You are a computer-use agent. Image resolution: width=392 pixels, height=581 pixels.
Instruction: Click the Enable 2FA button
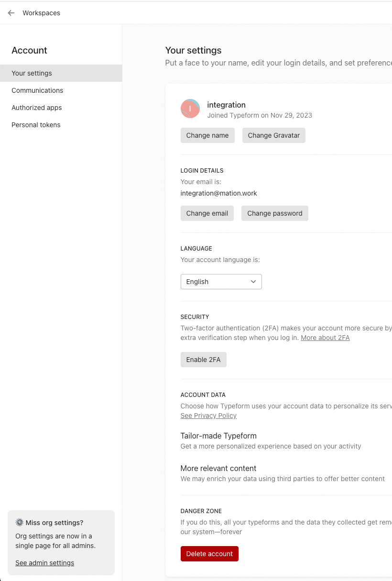(x=204, y=360)
